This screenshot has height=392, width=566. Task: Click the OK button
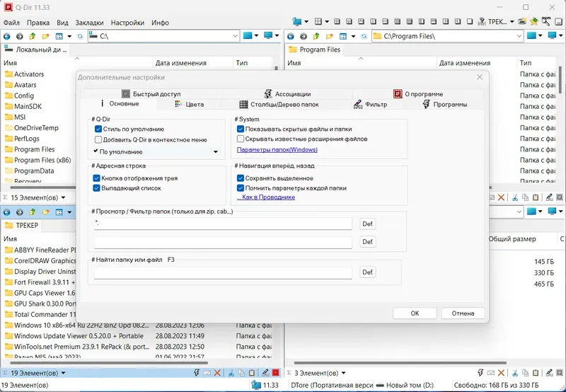point(415,313)
